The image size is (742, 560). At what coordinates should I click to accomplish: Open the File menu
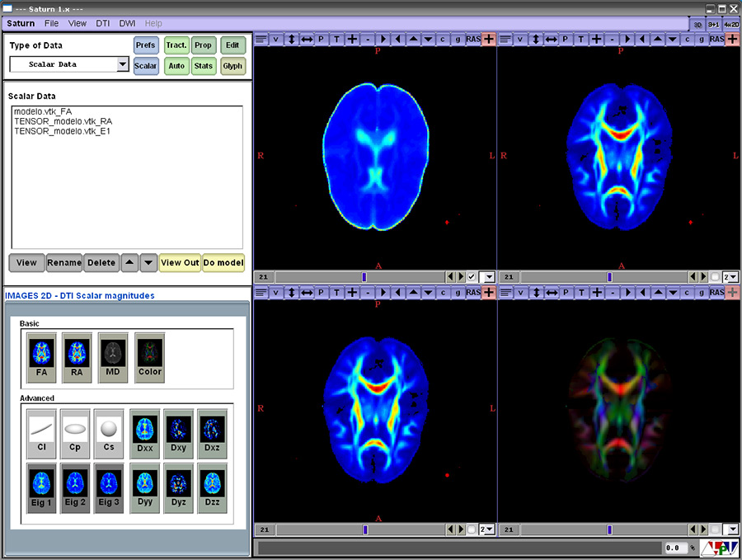pos(52,23)
